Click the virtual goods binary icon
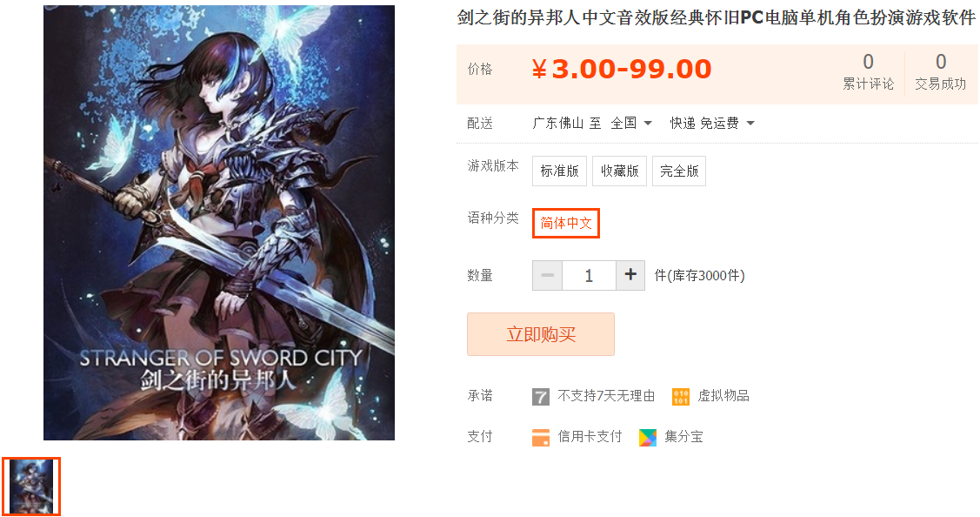This screenshot has height=517, width=980. pos(681,396)
